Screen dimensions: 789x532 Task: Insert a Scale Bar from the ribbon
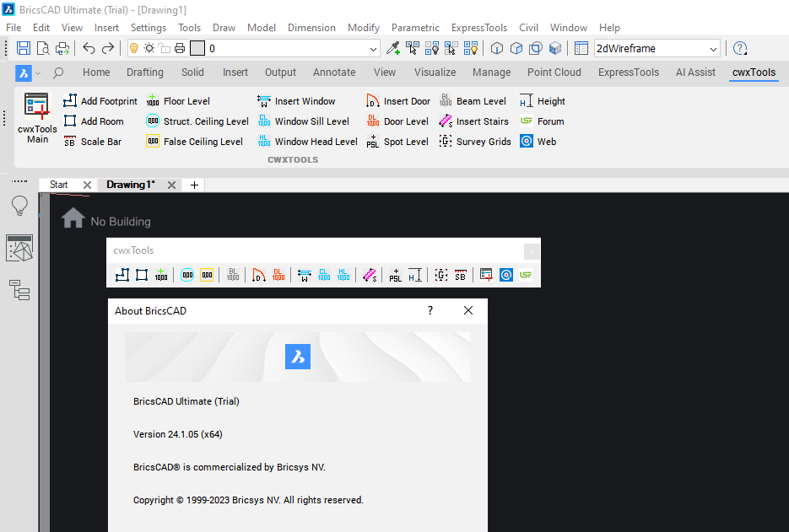(x=93, y=142)
